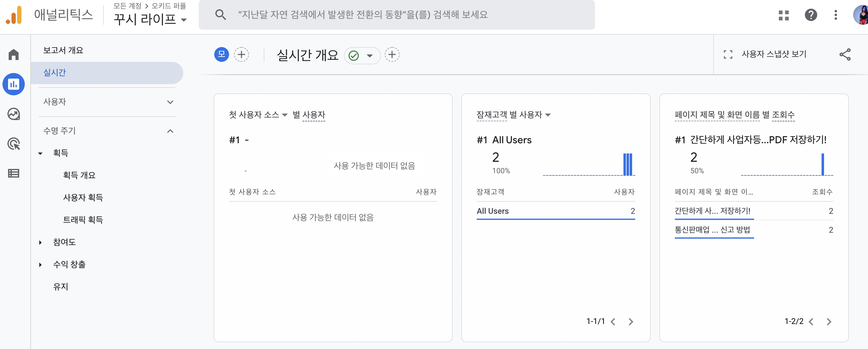Open the table list icon in sidebar

click(x=14, y=174)
